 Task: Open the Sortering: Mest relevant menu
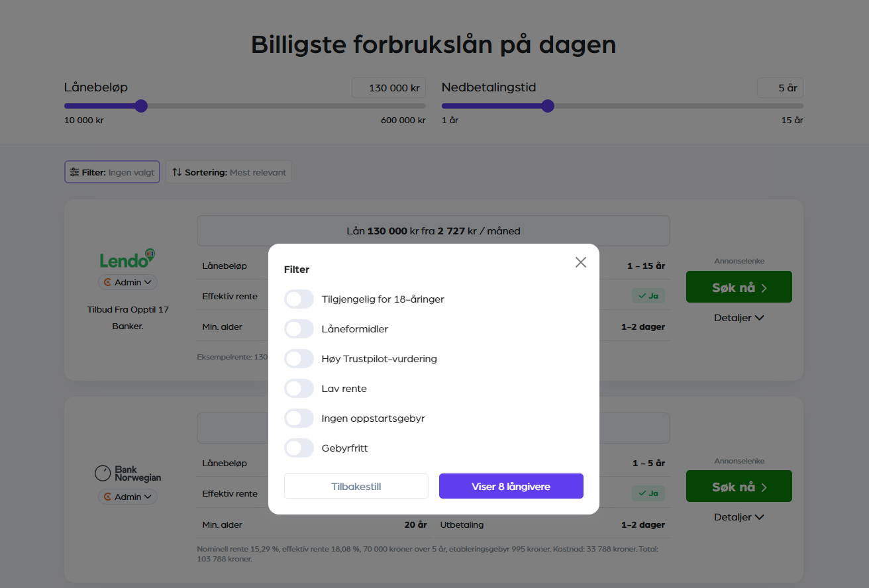coord(229,171)
